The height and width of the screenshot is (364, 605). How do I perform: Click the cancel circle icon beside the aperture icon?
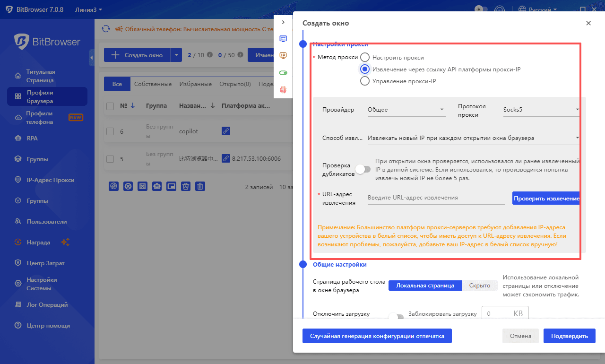128,186
